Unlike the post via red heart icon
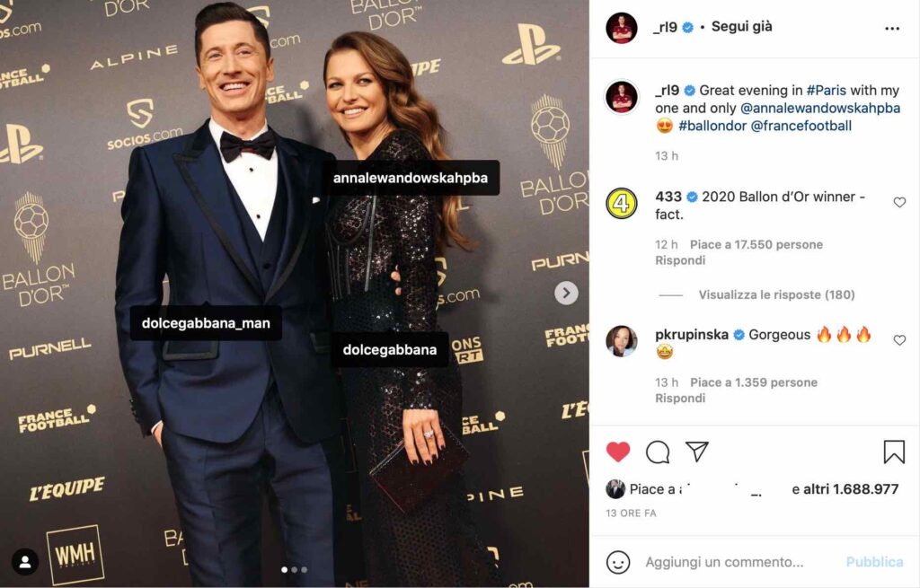 coord(618,452)
